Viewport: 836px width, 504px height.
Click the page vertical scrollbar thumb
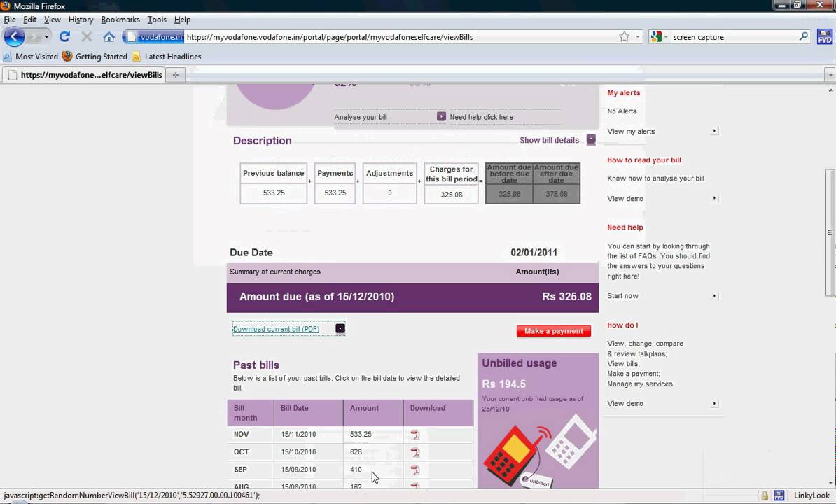[830, 232]
